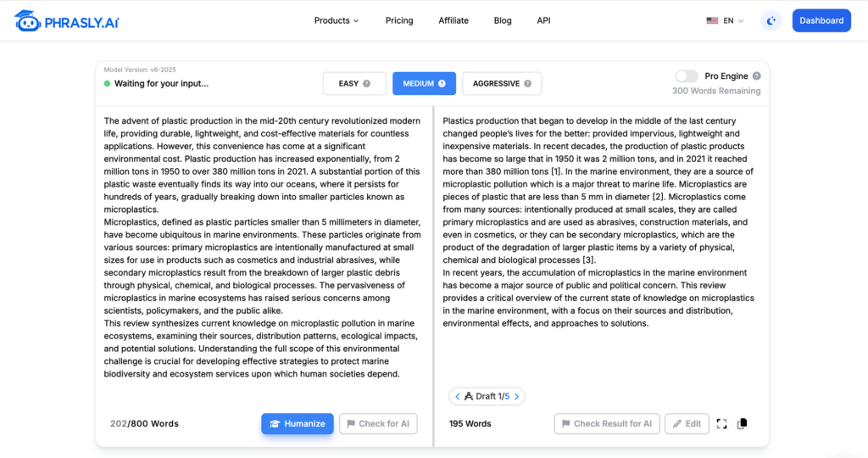Go to the next draft arrow
This screenshot has width=868, height=458.
point(517,397)
